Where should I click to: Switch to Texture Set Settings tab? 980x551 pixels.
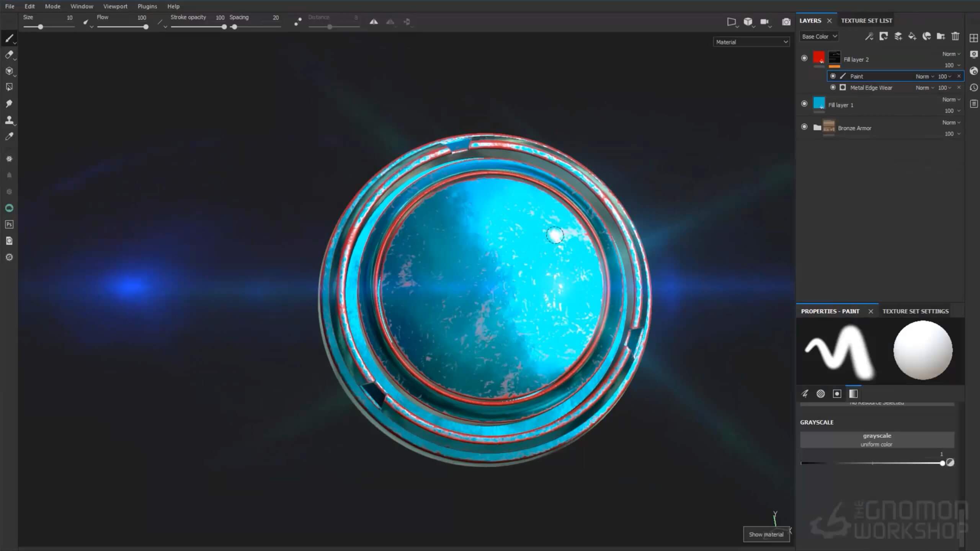pos(915,311)
